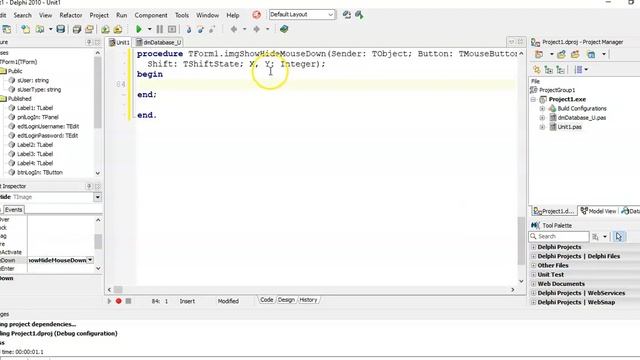Click the editor horizontal scroll right arrow

tap(513, 290)
